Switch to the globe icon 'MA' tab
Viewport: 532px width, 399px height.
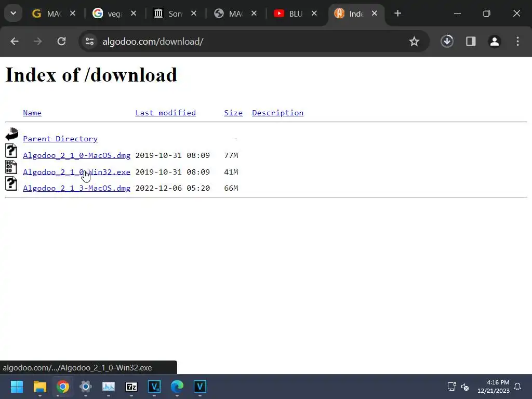click(229, 14)
